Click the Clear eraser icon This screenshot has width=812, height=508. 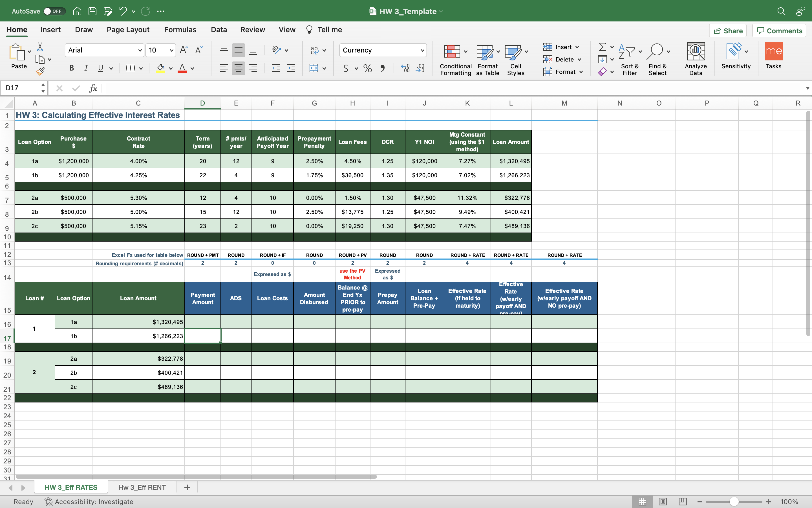click(x=603, y=72)
